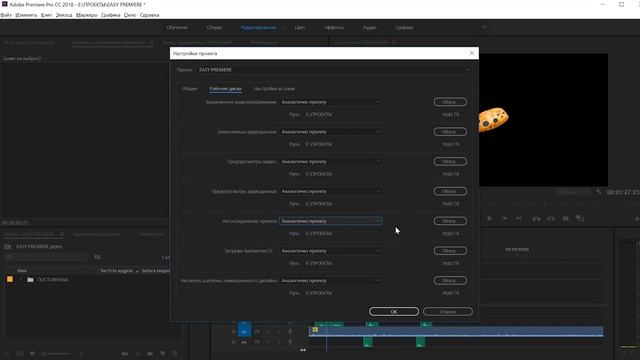Open Захваченное видеоизображение location dropdown

point(331,102)
